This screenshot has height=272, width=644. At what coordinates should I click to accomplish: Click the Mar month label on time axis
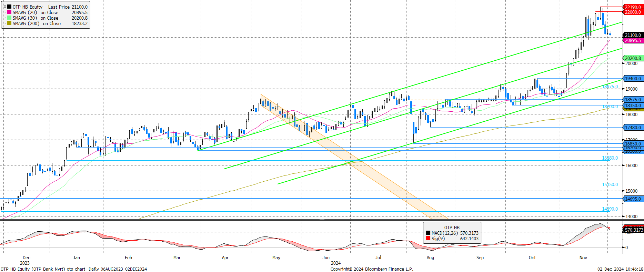pos(177,258)
